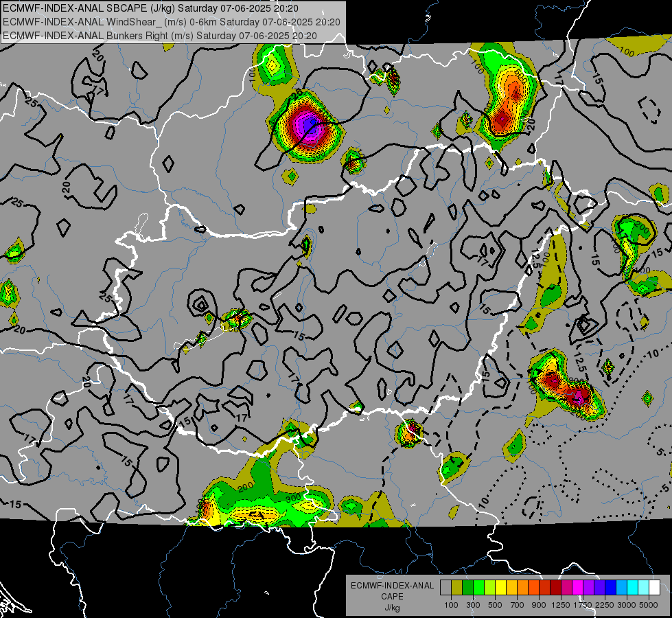Pick the amber legend swatch
Viewport: 672px width, 618px height.
511,587
